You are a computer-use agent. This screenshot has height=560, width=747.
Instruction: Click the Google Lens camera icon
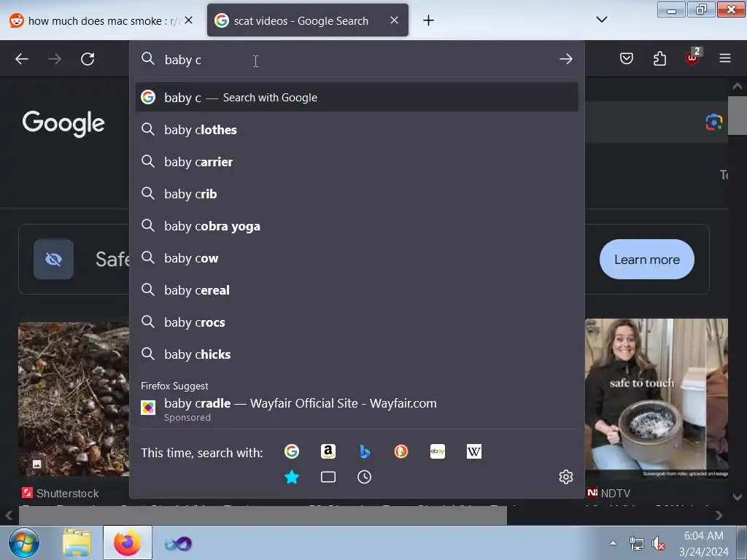coord(713,122)
